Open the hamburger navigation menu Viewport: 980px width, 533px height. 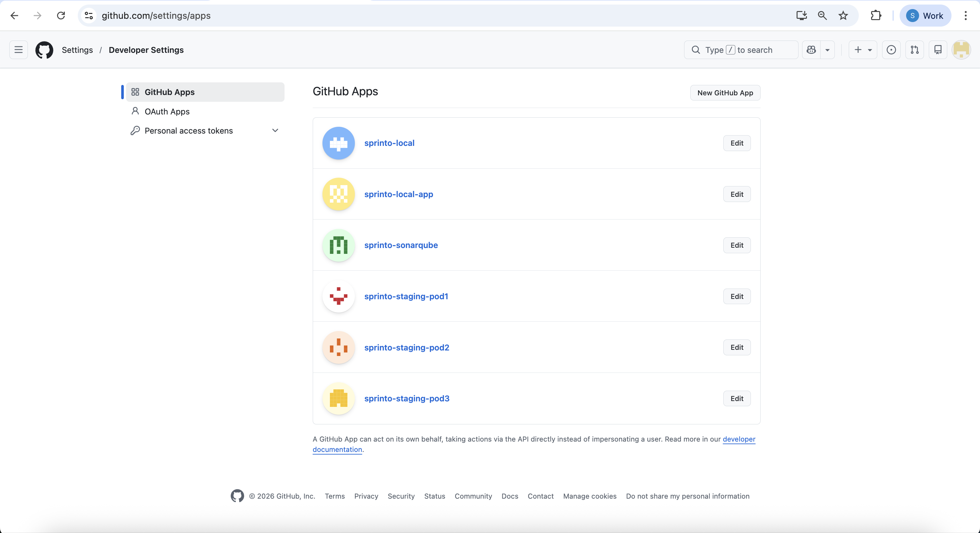click(19, 50)
